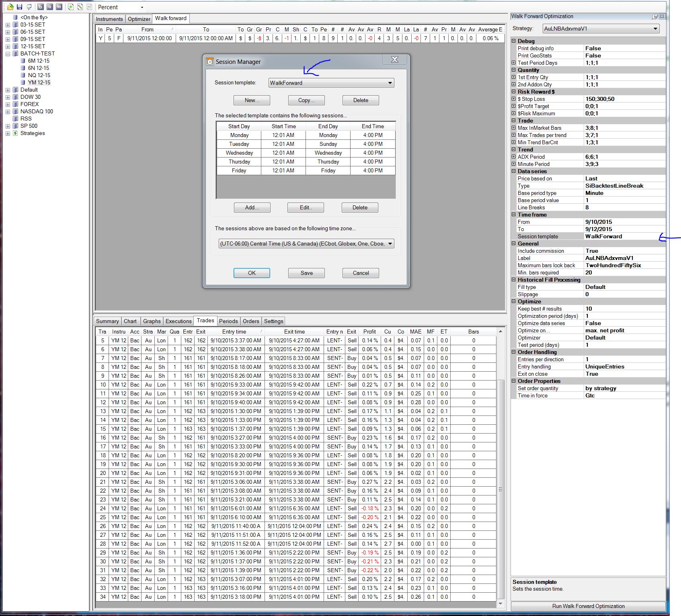
Task: Click the database icon beside 03-15 SET
Action: click(15, 25)
